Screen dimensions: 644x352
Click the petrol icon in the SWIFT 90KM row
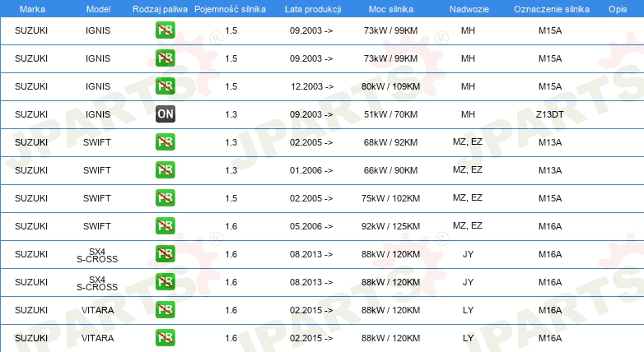(165, 170)
